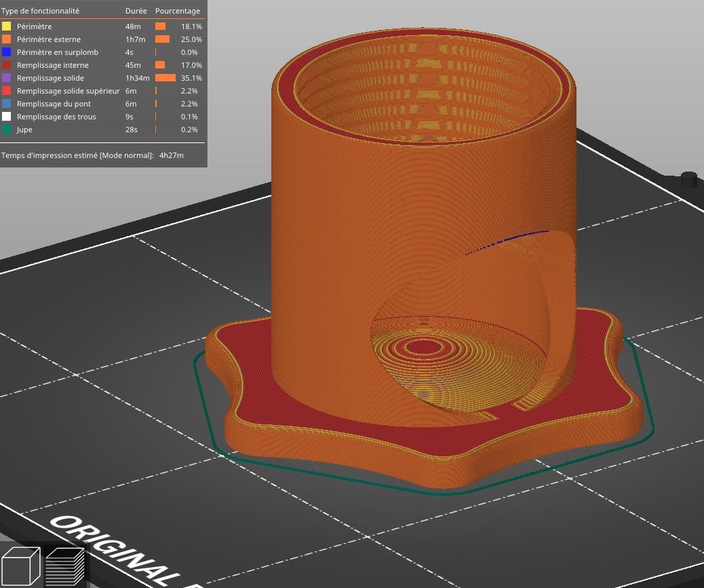The height and width of the screenshot is (588, 704).
Task: Click the Remplissage solide label
Action: tap(50, 78)
